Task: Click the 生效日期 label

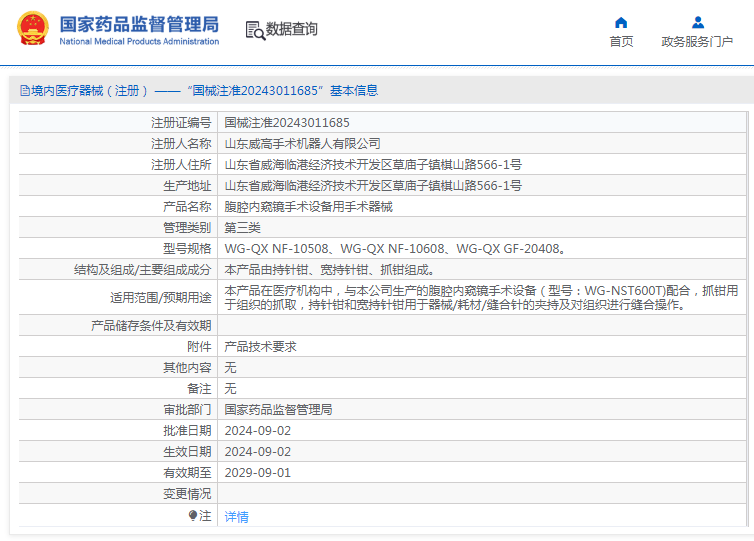Action: tap(187, 452)
